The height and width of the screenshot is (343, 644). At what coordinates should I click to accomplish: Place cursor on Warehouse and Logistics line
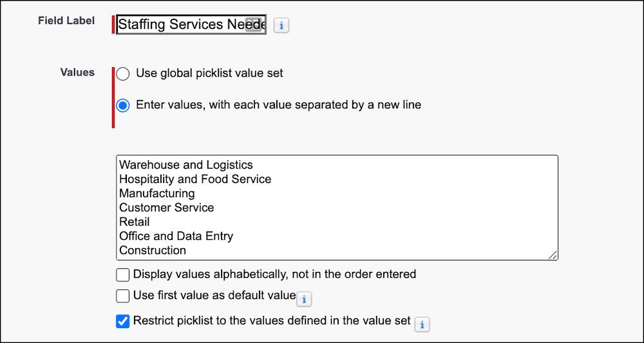point(186,165)
